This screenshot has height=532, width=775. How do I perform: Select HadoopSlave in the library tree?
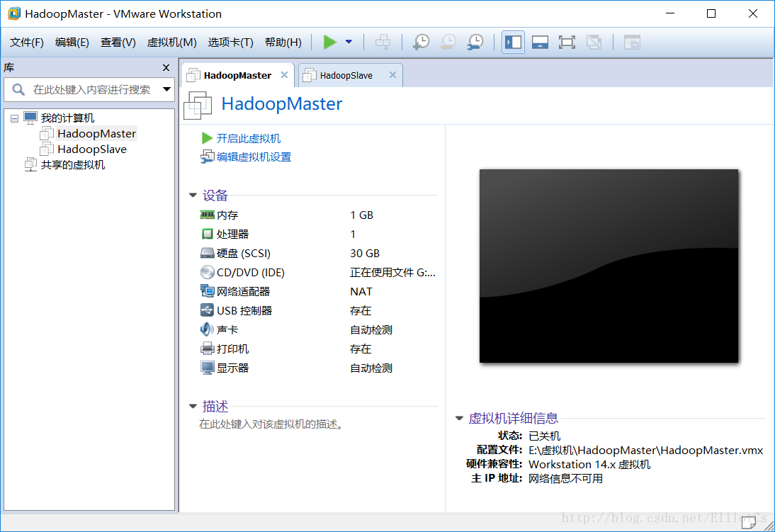click(x=92, y=149)
